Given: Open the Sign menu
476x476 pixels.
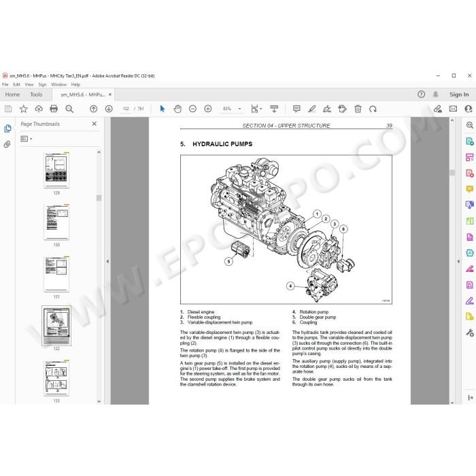Looking at the screenshot, I should click(42, 84).
